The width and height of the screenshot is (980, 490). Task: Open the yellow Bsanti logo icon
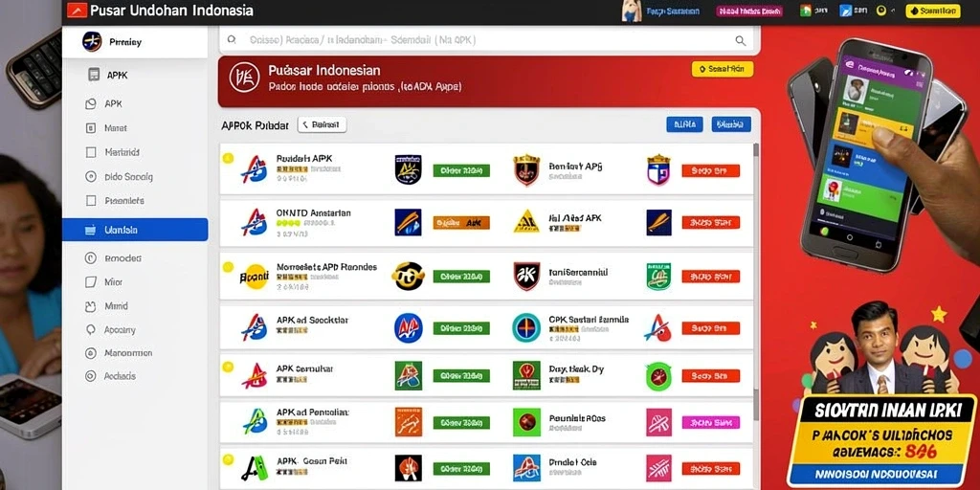(255, 276)
